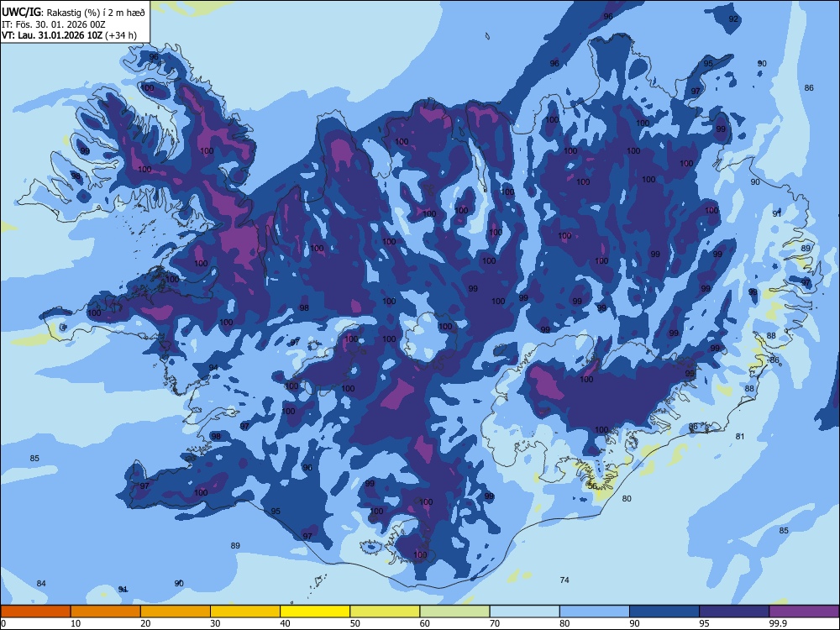Click the legend tick label '10'
The width and height of the screenshot is (840, 630).
76,623
